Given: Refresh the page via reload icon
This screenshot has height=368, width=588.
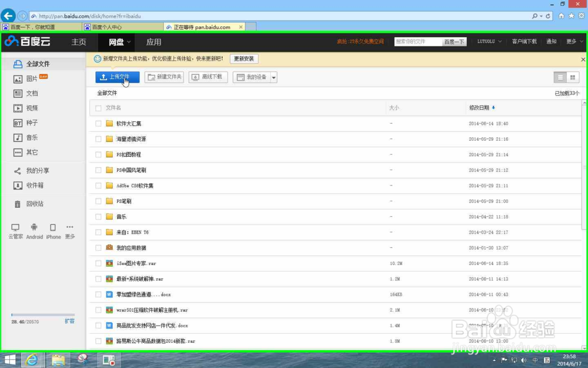Looking at the screenshot, I should [x=548, y=16].
